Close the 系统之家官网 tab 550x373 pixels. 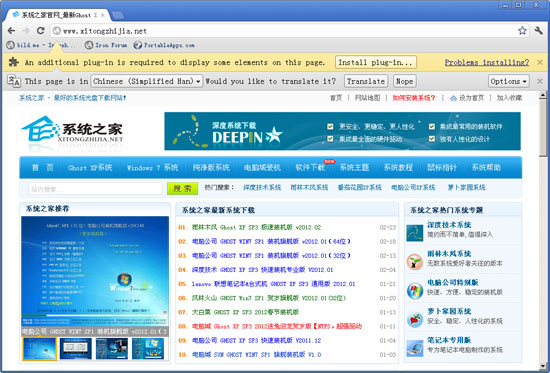pos(103,15)
